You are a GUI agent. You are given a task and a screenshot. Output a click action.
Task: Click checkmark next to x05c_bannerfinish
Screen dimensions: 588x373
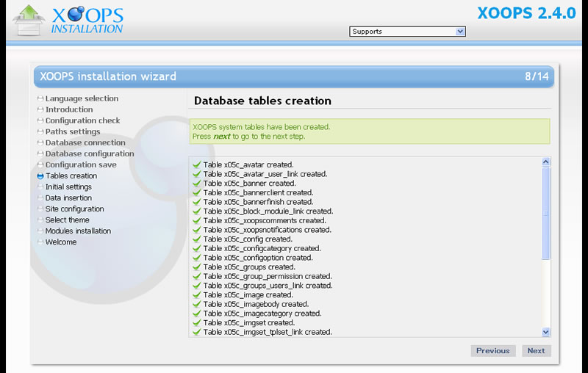tap(196, 202)
